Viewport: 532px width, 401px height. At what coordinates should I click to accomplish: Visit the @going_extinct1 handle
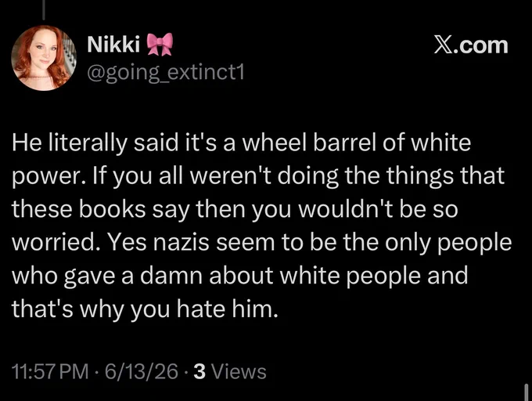(166, 73)
